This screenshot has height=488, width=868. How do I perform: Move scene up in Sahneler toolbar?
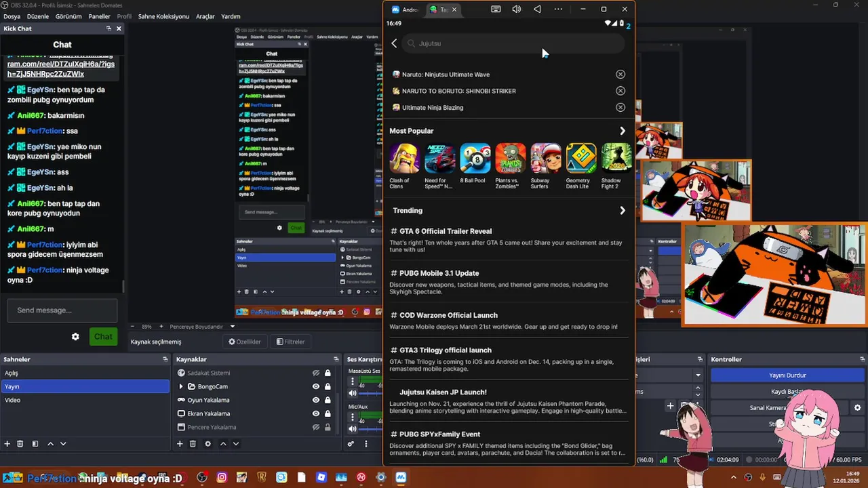[x=50, y=444]
